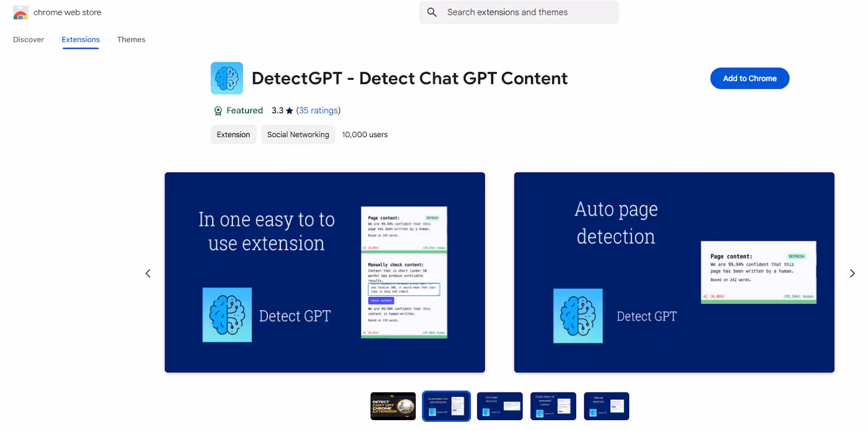Open the 'Auto page detection' slide

674,273
